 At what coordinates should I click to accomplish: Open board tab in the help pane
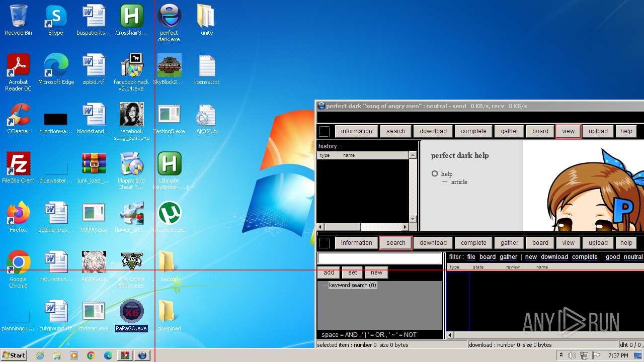[x=540, y=131]
